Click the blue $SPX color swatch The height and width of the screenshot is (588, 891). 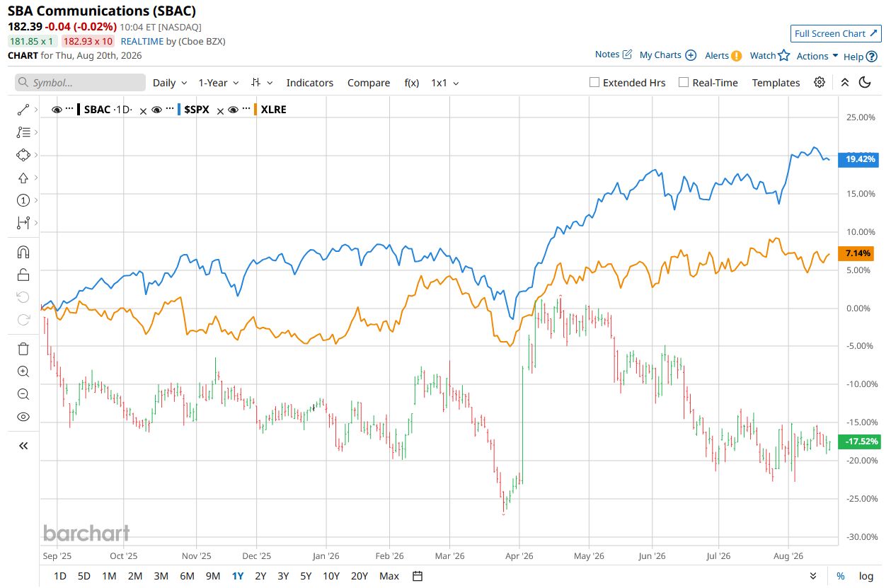pyautogui.click(x=178, y=110)
